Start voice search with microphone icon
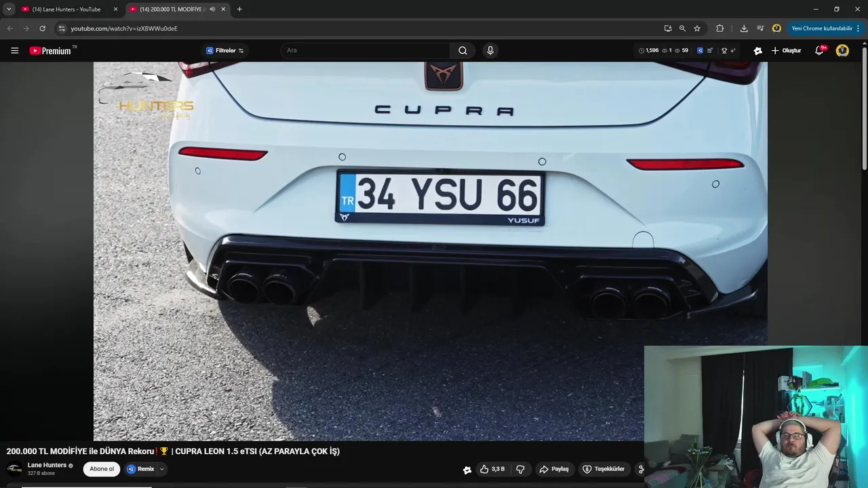The height and width of the screenshot is (488, 868). pyautogui.click(x=490, y=50)
